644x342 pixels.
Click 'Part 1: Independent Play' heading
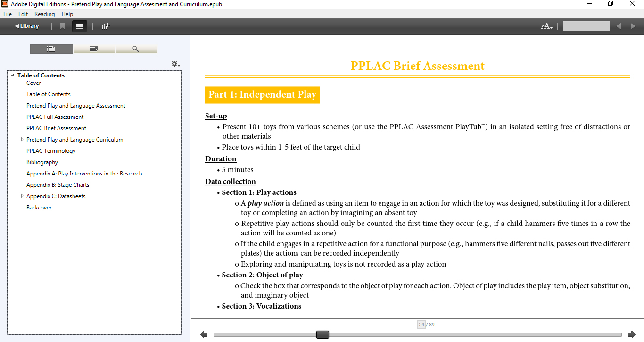pos(262,94)
